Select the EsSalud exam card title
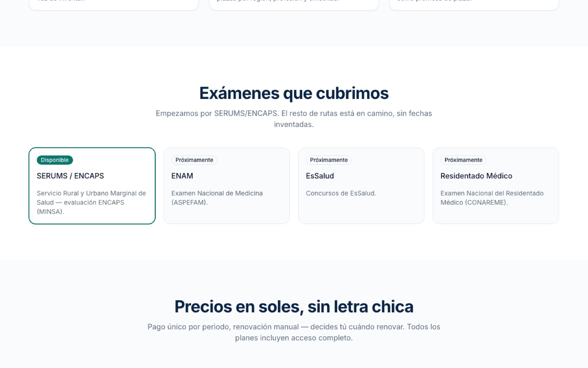588x368 pixels. tap(320, 176)
